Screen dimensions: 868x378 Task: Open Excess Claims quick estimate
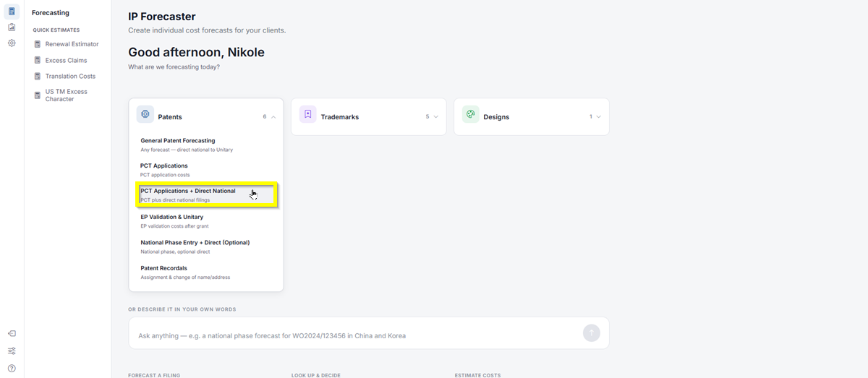pyautogui.click(x=66, y=60)
